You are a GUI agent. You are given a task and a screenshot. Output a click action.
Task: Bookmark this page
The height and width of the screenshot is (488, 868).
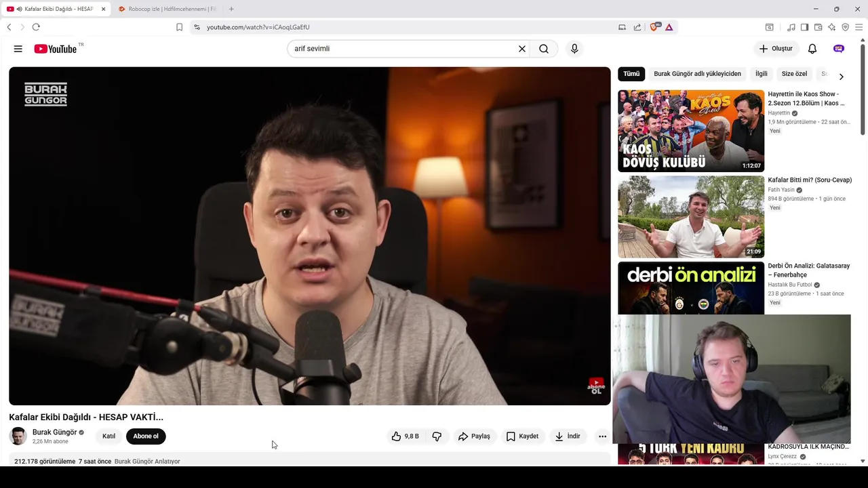(x=179, y=27)
